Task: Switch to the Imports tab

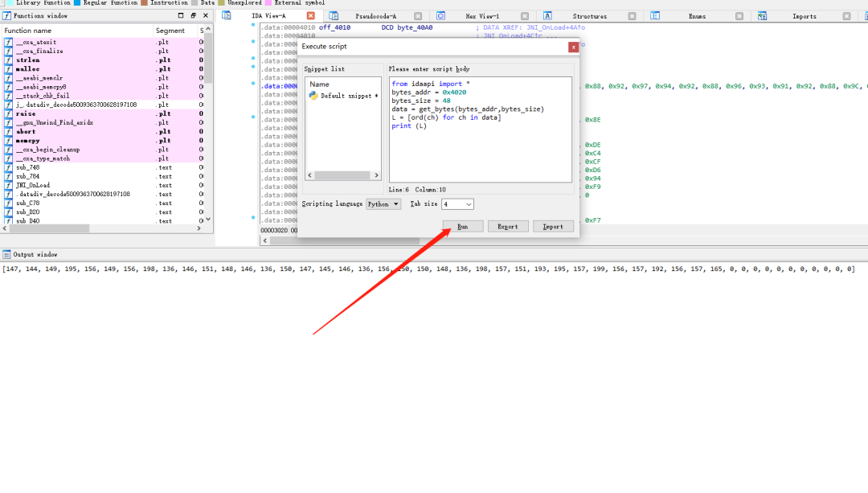Action: point(805,16)
